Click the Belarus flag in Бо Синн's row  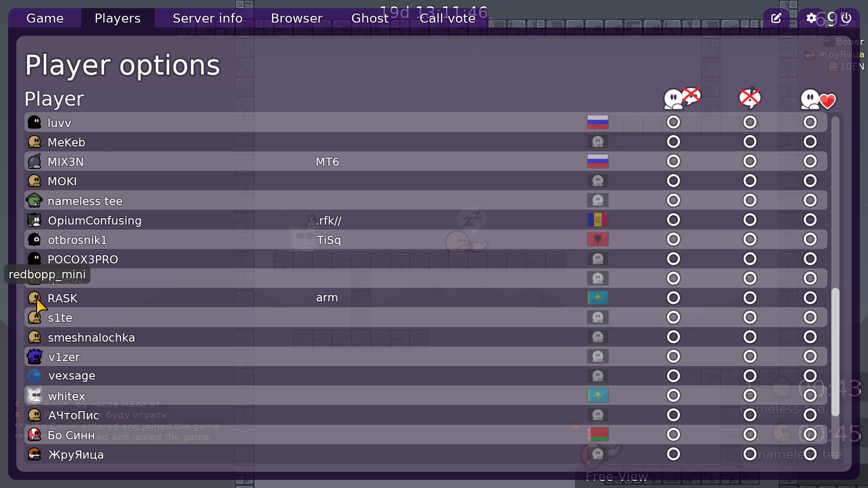[598, 434]
